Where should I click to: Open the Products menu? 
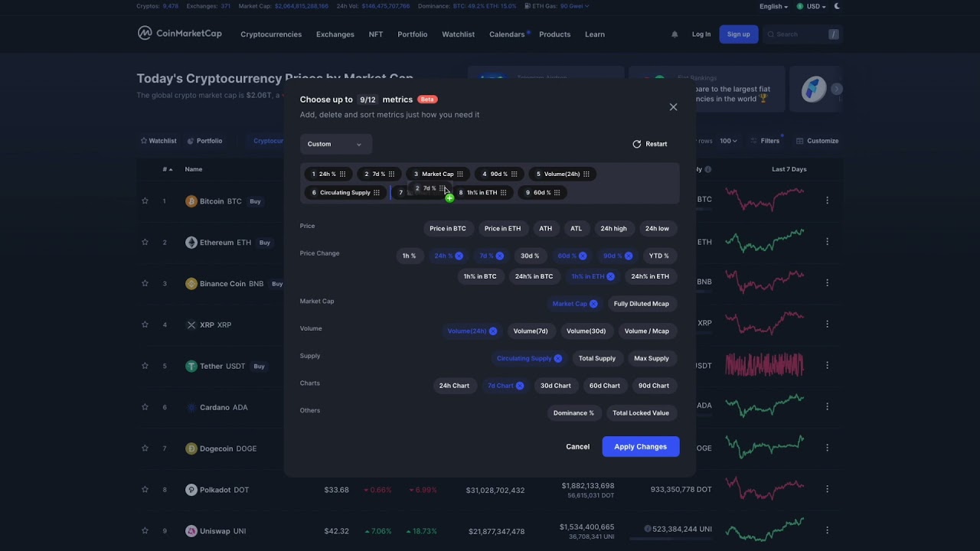point(554,34)
